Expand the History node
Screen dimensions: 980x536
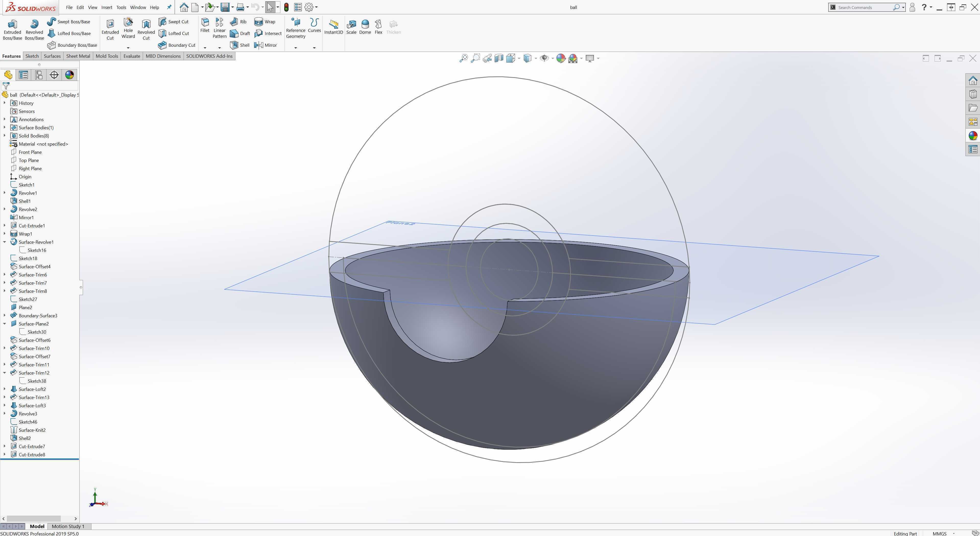point(5,103)
